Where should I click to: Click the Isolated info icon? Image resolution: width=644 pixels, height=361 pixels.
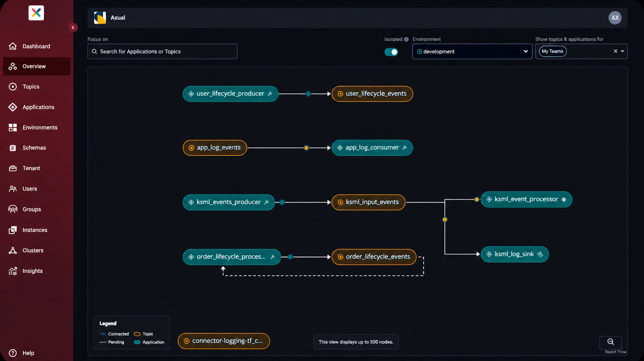(x=406, y=39)
